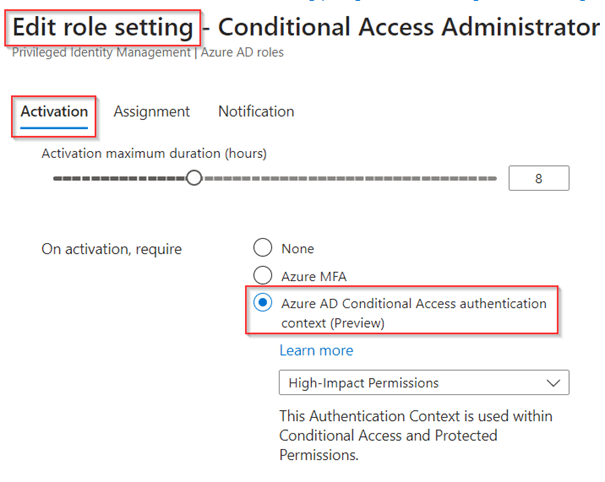
Task: Click the Learn more link
Action: tap(316, 351)
